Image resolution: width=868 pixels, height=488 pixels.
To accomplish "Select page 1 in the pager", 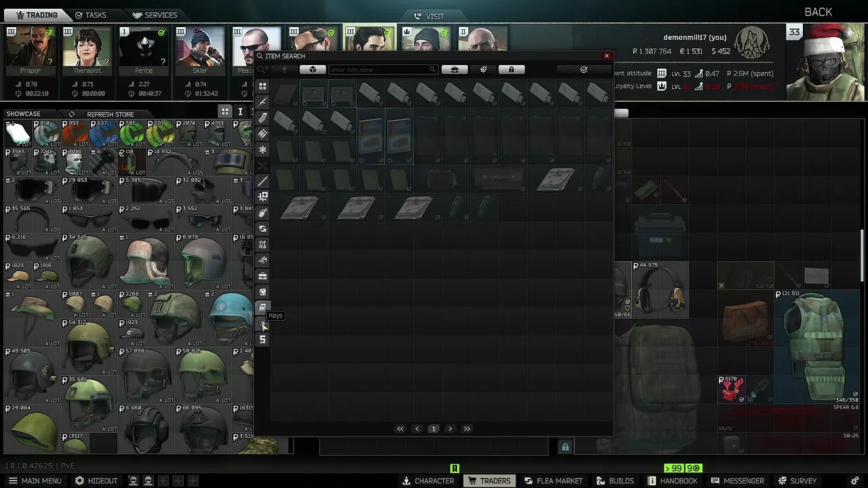I will (433, 428).
